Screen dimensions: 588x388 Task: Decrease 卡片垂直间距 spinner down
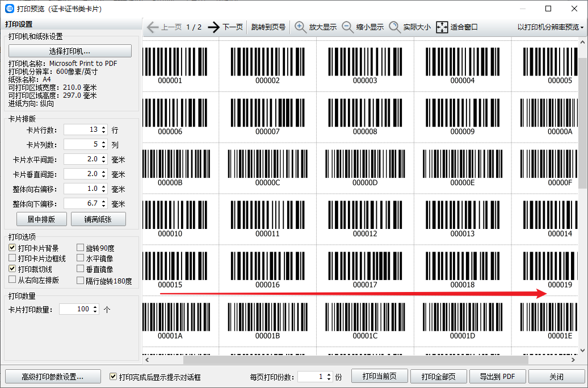click(104, 176)
